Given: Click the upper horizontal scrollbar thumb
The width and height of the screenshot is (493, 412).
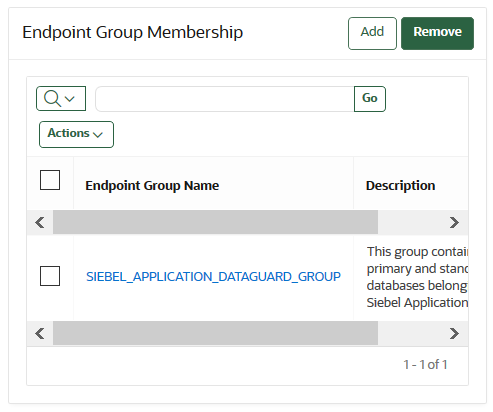Looking at the screenshot, I should tap(215, 222).
